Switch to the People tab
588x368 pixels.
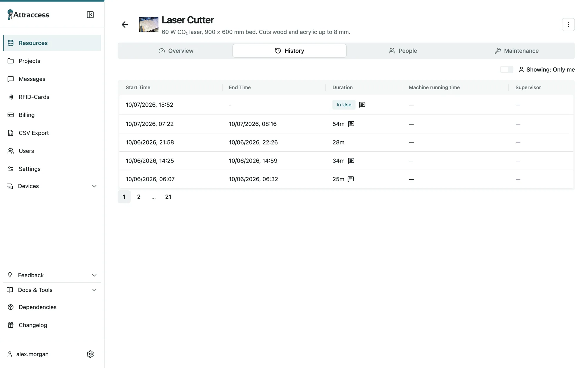click(403, 51)
